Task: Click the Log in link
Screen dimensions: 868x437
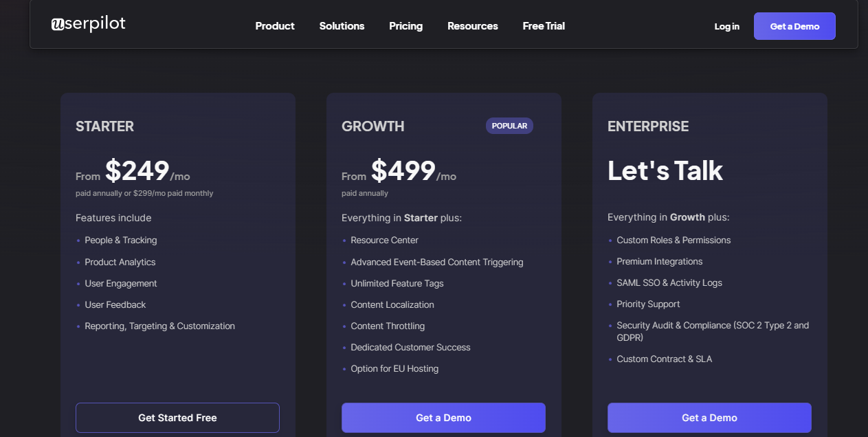Action: 726,26
